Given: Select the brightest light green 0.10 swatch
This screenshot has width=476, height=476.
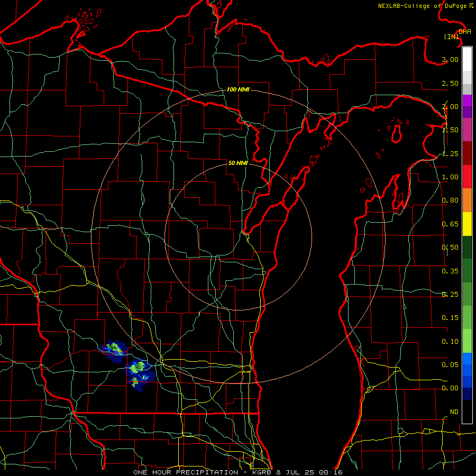Looking at the screenshot, I should [x=467, y=341].
